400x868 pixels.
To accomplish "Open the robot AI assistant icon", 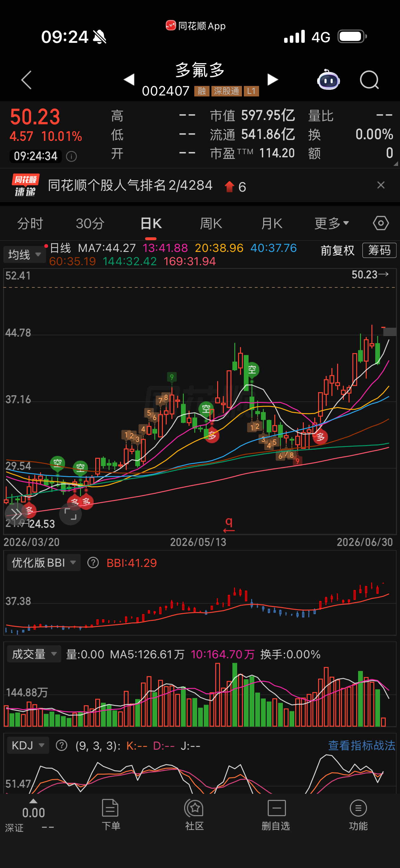I will click(328, 80).
